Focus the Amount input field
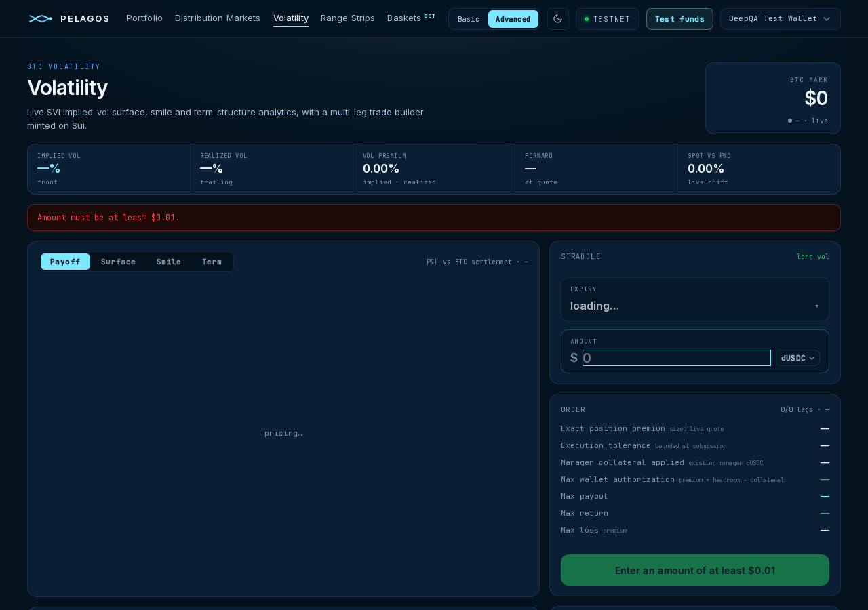 tap(677, 358)
